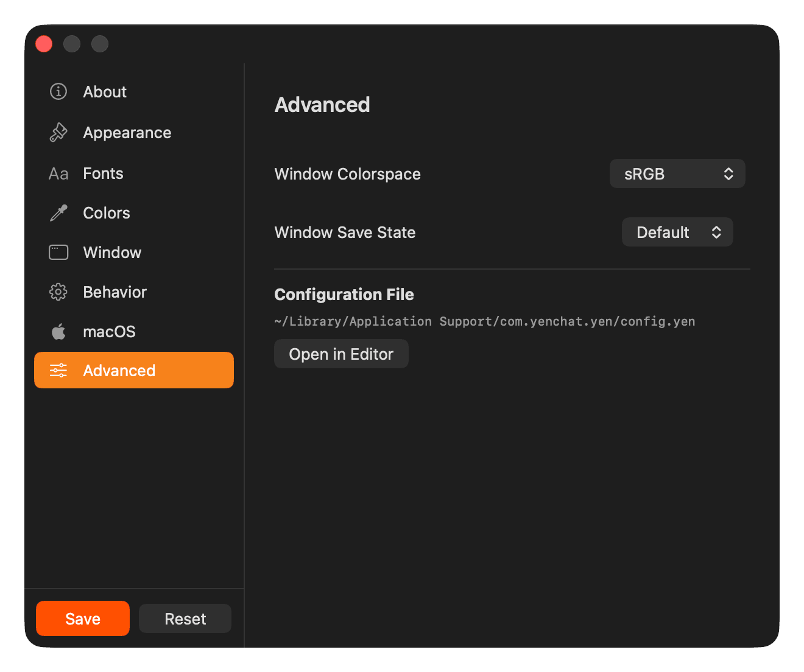Click the sRGB selector chevrons
Image resolution: width=804 pixels, height=672 pixels.
[x=728, y=173]
